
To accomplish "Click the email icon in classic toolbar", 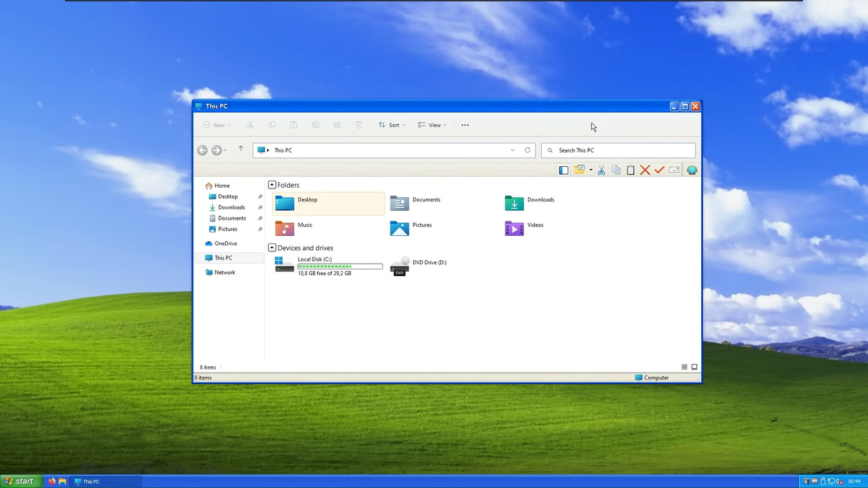I will (674, 170).
